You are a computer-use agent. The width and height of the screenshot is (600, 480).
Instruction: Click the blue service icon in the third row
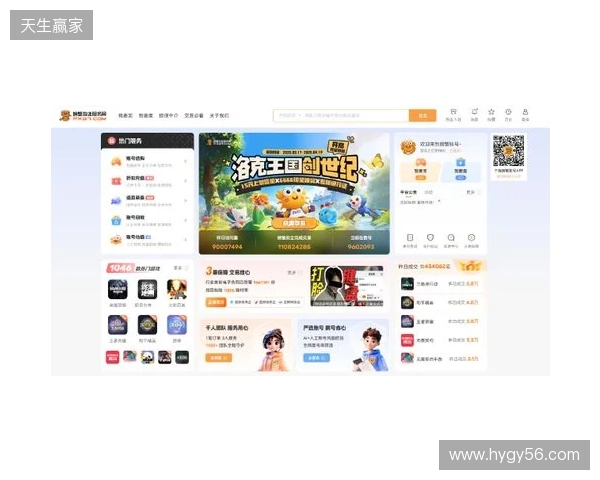click(x=116, y=201)
